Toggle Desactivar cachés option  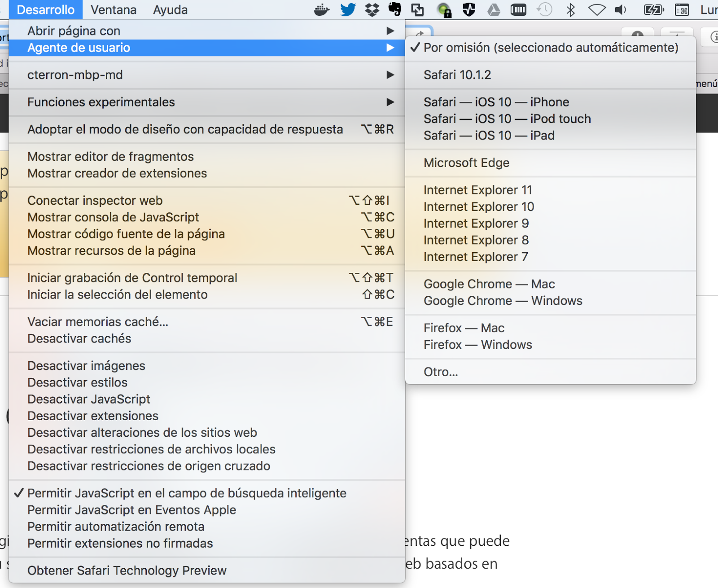[x=207, y=338]
